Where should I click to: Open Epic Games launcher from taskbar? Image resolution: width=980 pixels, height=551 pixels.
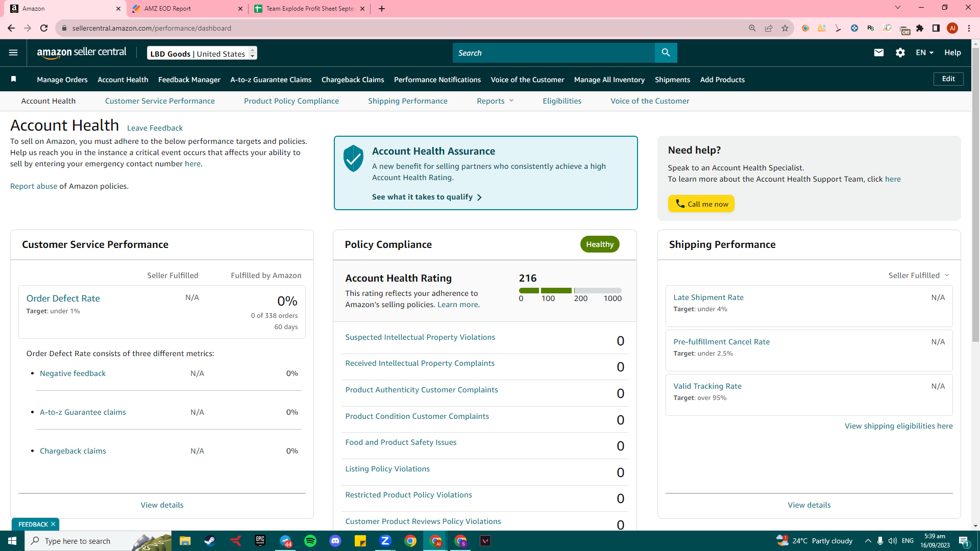tap(260, 541)
